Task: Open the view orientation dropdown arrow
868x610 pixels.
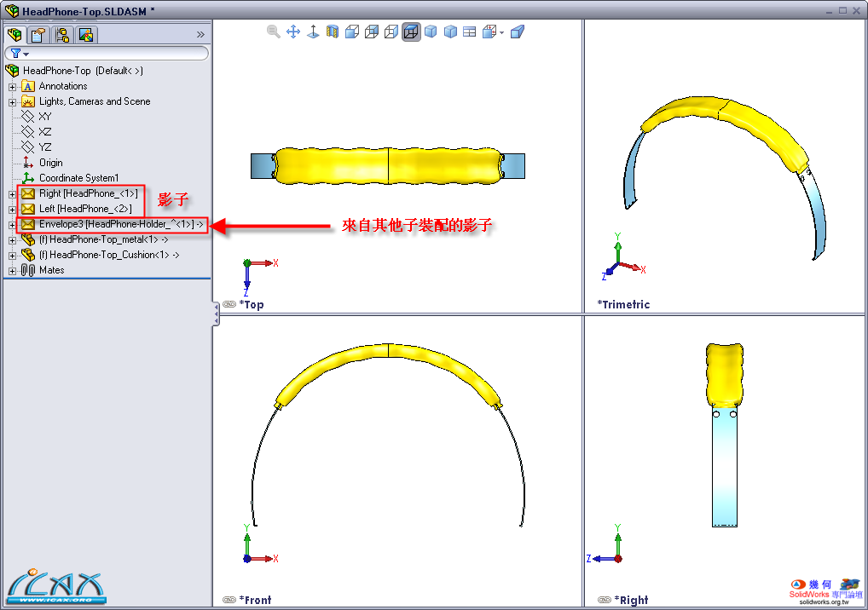Action: coord(502,32)
